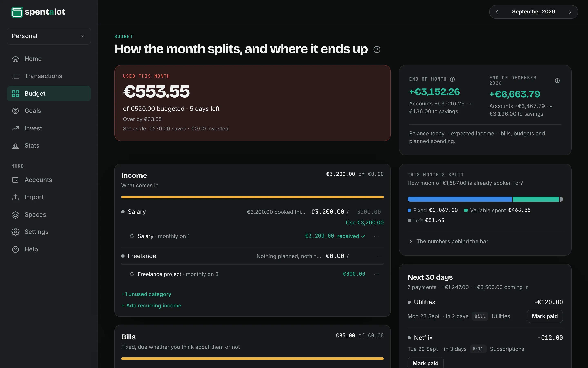The width and height of the screenshot is (588, 368).
Task: Click the Bill tag on Netflix payment
Action: [478, 349]
